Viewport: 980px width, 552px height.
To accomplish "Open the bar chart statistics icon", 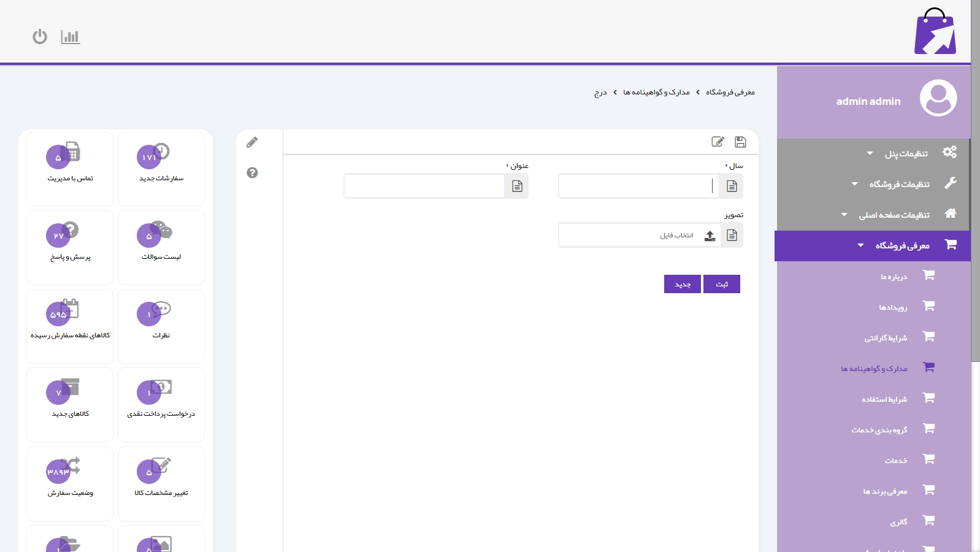I will pyautogui.click(x=71, y=37).
